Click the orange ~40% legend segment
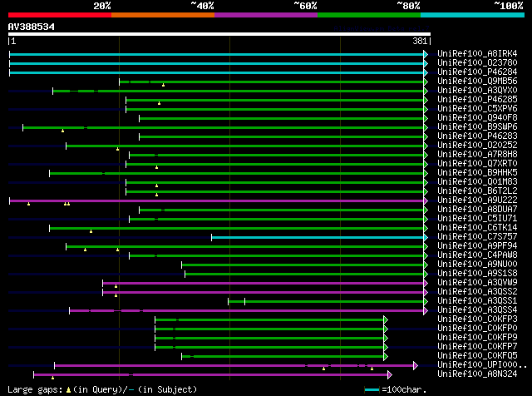The image size is (532, 396). click(163, 15)
